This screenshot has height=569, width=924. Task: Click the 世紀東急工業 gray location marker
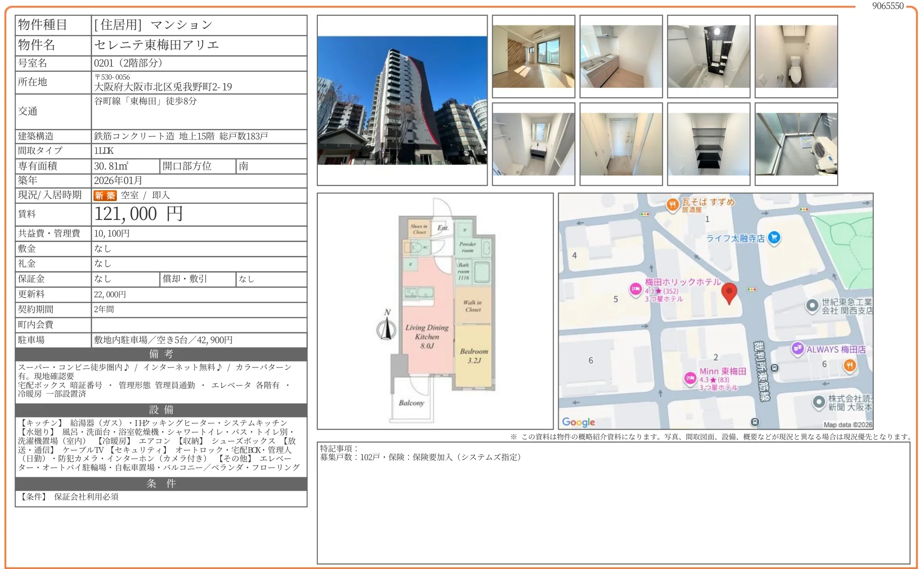812,306
